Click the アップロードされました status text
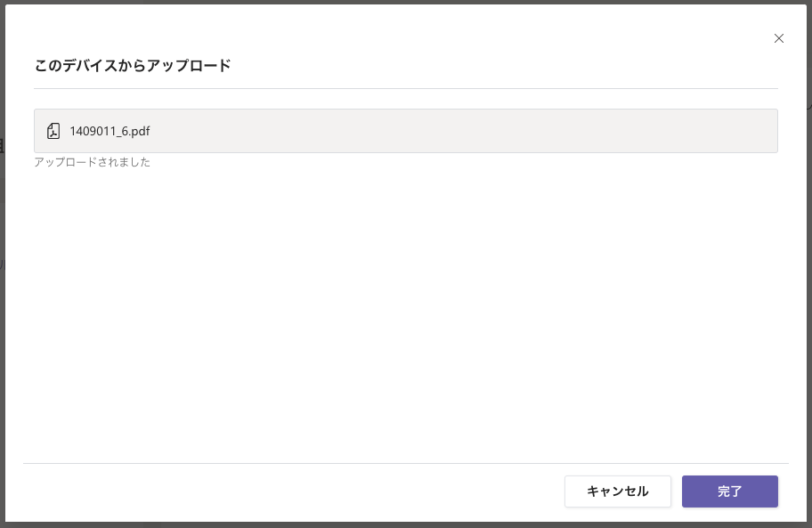This screenshot has height=528, width=812. (x=92, y=162)
